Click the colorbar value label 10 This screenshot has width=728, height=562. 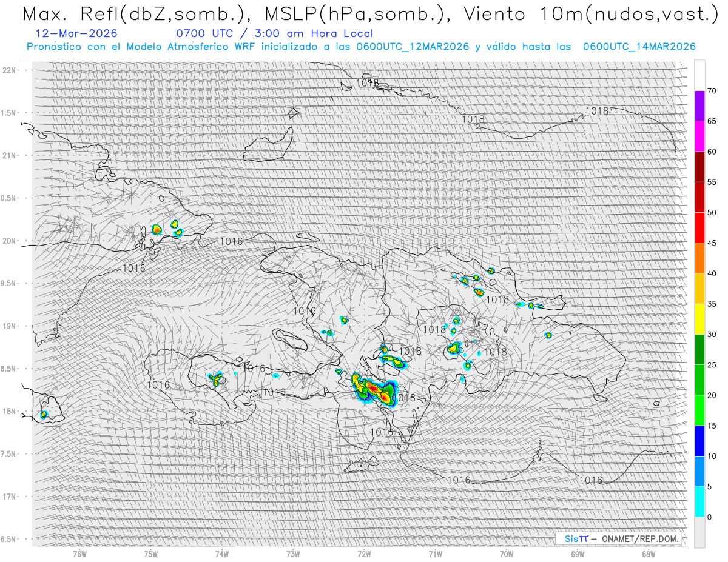(x=712, y=456)
